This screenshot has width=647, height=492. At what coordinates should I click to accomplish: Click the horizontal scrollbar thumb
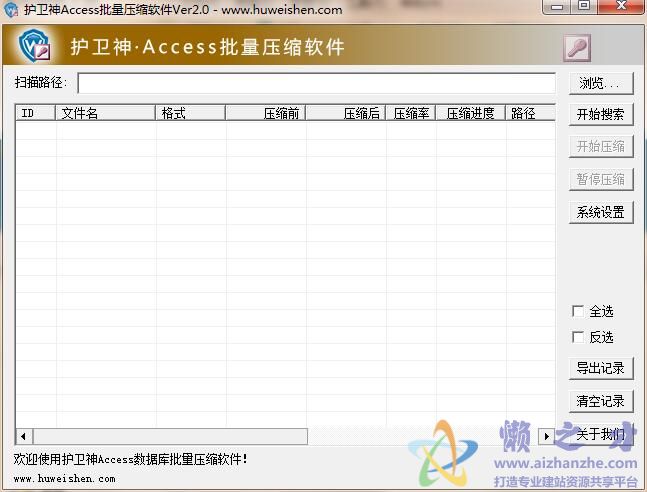coord(170,436)
